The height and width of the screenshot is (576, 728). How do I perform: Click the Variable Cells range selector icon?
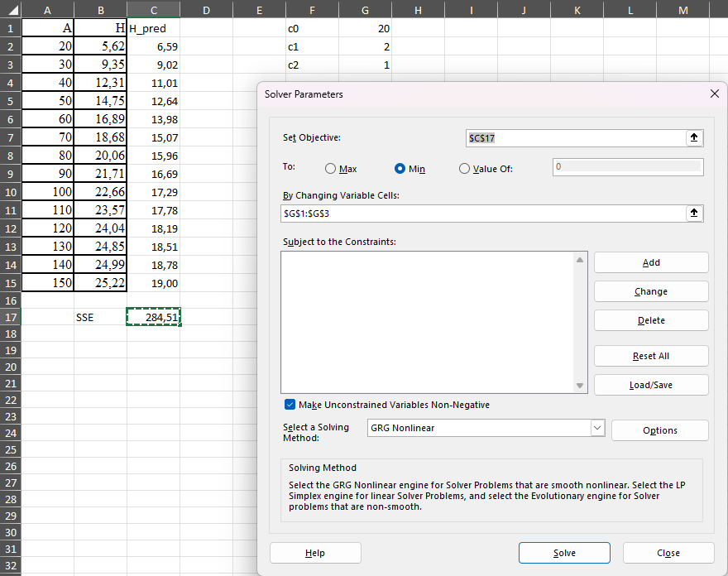[694, 214]
